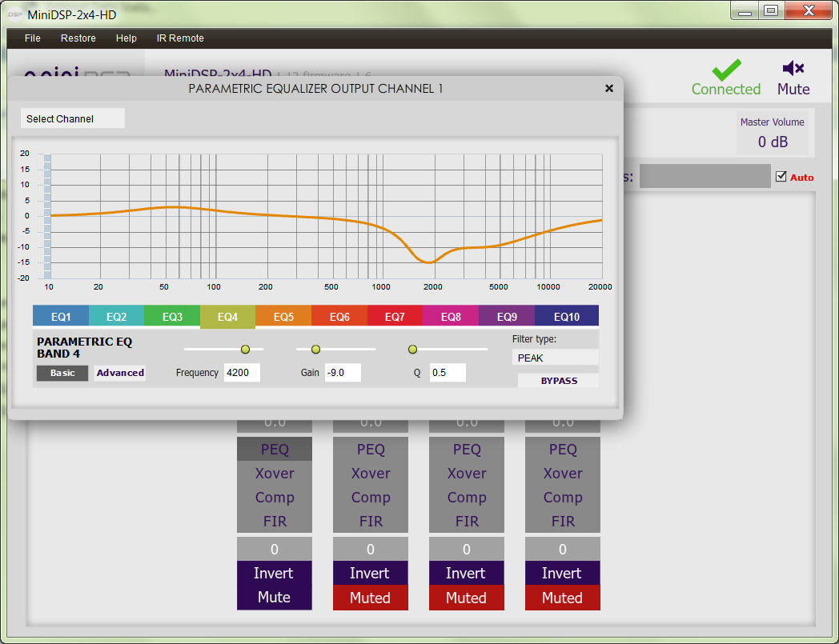Unmute the second output channel
This screenshot has height=644, width=839.
click(x=371, y=598)
